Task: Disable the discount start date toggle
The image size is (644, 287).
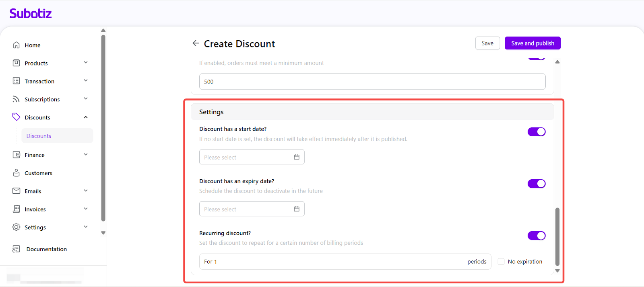Action: [x=536, y=132]
